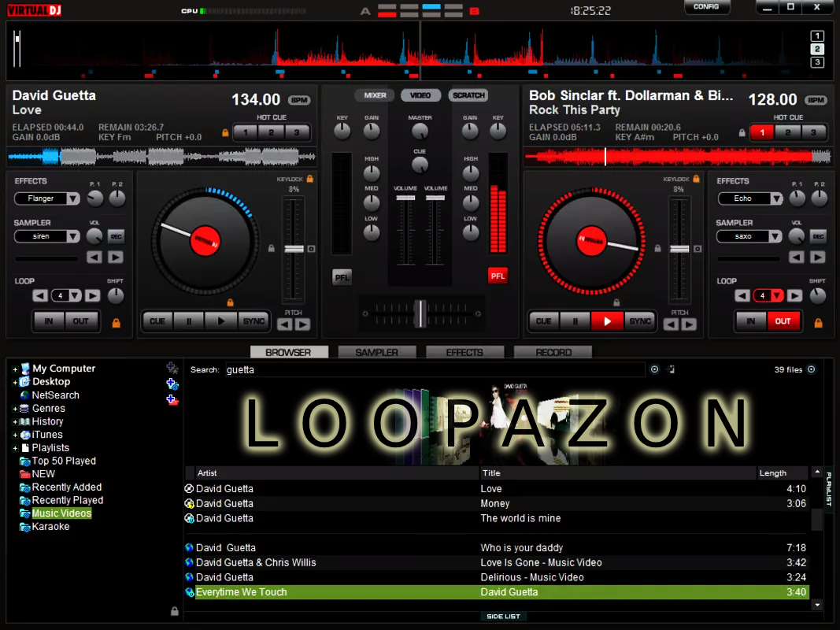This screenshot has width=840, height=630.
Task: Click left deck sampler REC button
Action: coord(116,236)
